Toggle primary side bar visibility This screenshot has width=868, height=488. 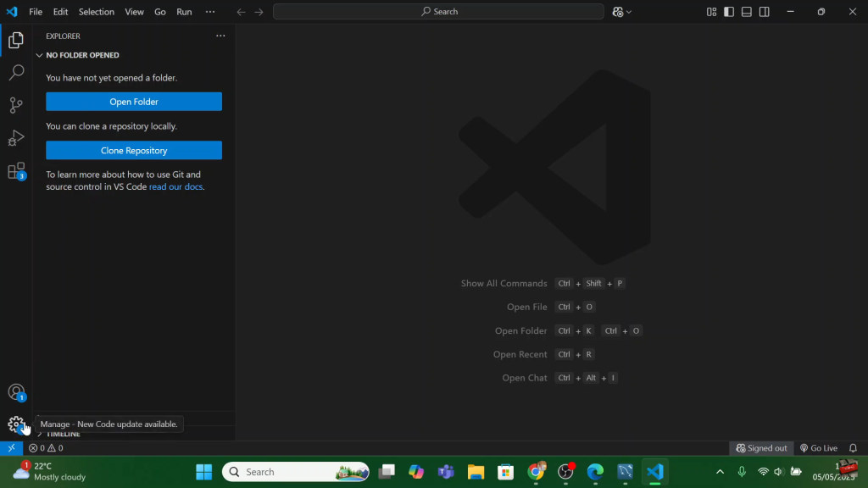click(x=729, y=12)
